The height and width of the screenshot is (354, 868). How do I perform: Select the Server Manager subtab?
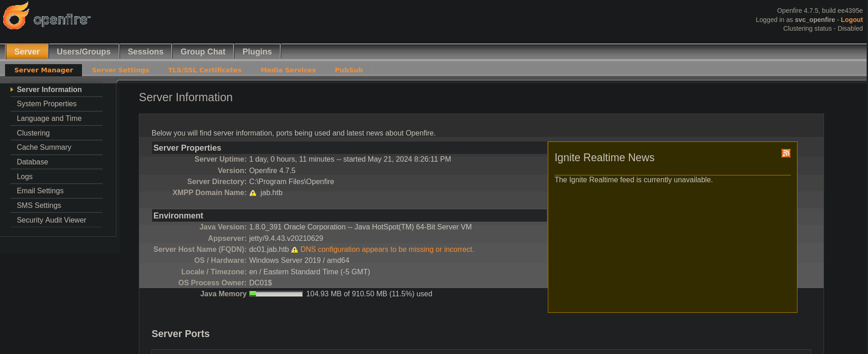click(44, 70)
